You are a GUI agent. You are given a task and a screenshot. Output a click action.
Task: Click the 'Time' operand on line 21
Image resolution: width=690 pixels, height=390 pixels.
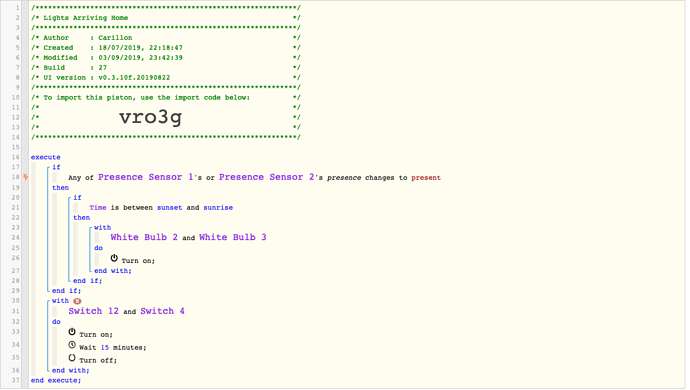[98, 208]
